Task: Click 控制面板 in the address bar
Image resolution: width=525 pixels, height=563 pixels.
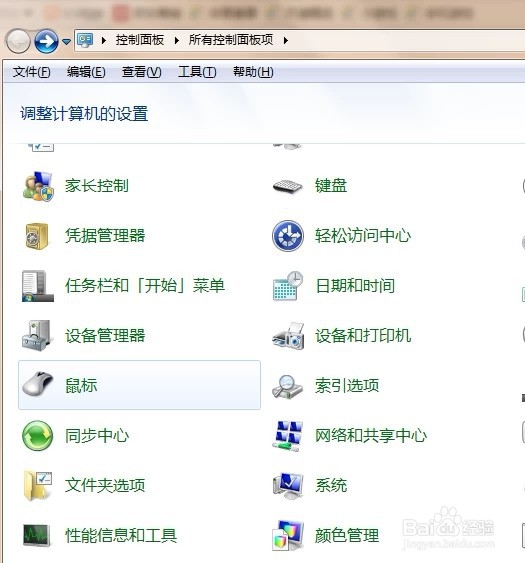Action: tap(140, 40)
